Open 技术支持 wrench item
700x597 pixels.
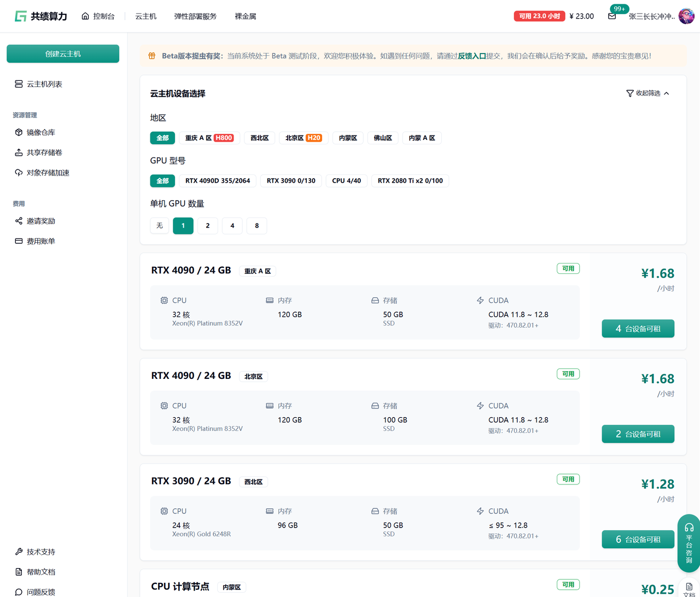coord(40,552)
